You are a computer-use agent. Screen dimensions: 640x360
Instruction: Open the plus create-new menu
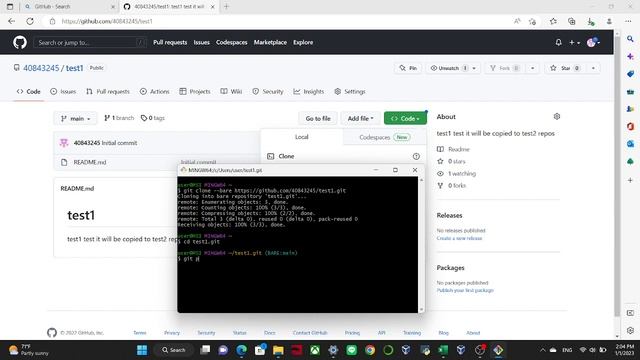574,42
